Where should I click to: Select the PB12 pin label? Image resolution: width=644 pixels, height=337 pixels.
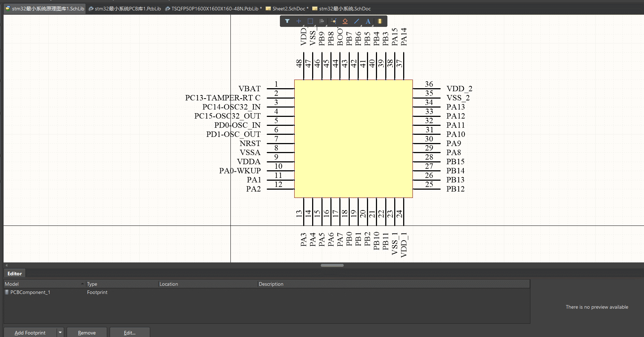click(455, 189)
